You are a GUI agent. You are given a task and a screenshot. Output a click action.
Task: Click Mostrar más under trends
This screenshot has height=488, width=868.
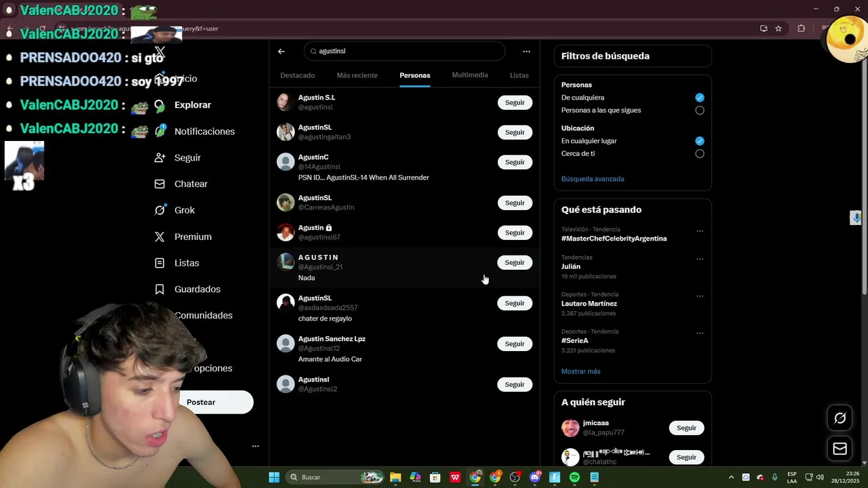[x=580, y=371]
